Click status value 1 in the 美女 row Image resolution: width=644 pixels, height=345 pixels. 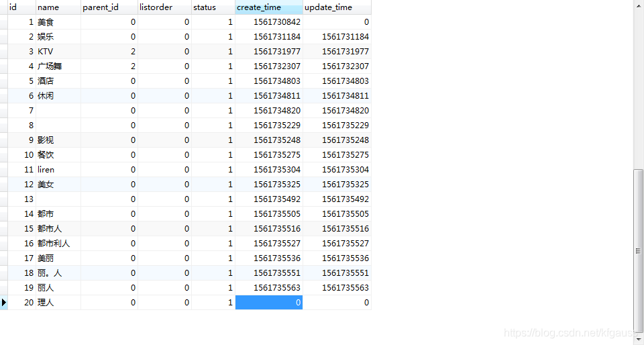pyautogui.click(x=213, y=185)
